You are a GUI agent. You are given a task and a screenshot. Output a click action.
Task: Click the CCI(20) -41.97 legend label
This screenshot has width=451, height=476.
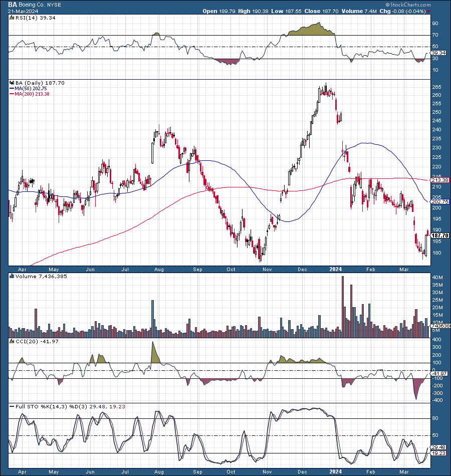pos(37,341)
